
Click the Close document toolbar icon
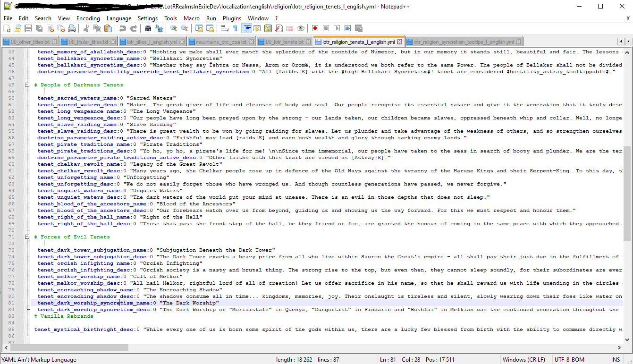point(50,28)
